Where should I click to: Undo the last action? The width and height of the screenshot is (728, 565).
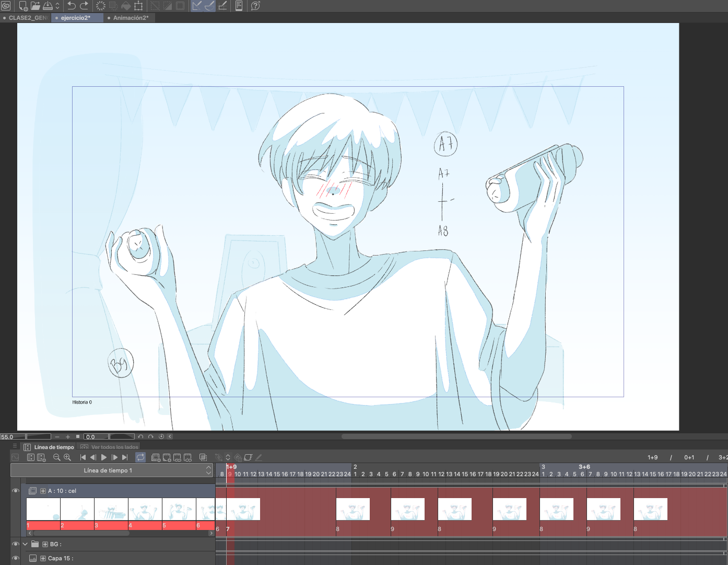(x=72, y=6)
